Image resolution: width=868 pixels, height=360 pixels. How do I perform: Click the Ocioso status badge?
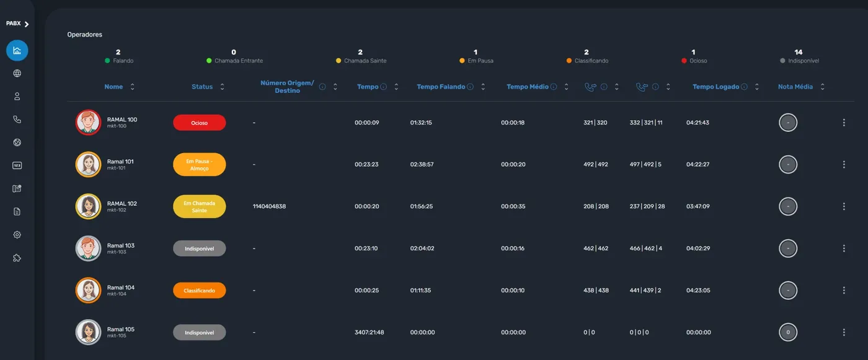200,123
